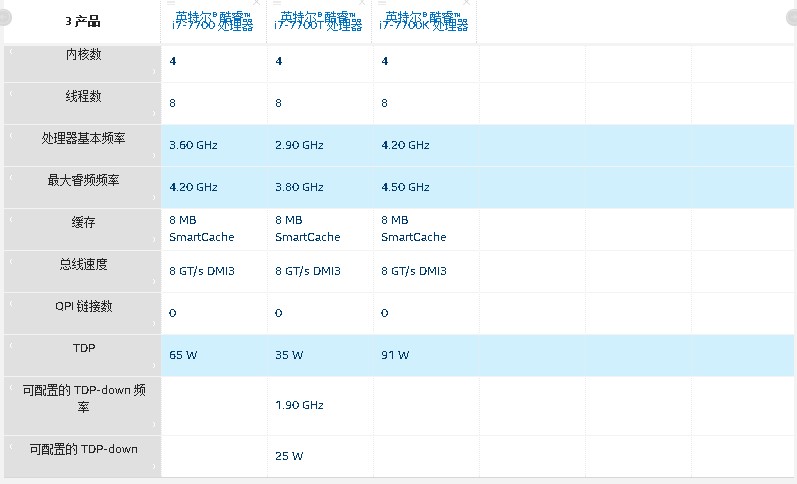Click the right chevron in 处理器基本频率 row label

(x=154, y=156)
